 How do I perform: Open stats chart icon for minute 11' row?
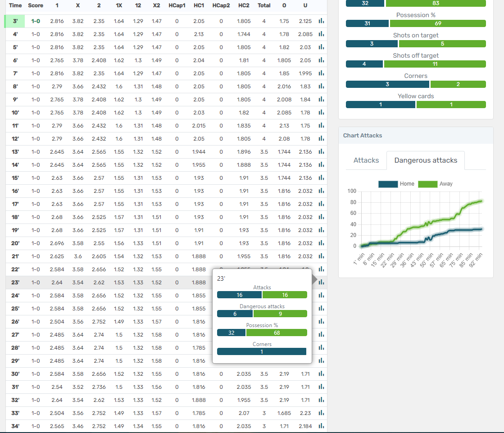(321, 125)
